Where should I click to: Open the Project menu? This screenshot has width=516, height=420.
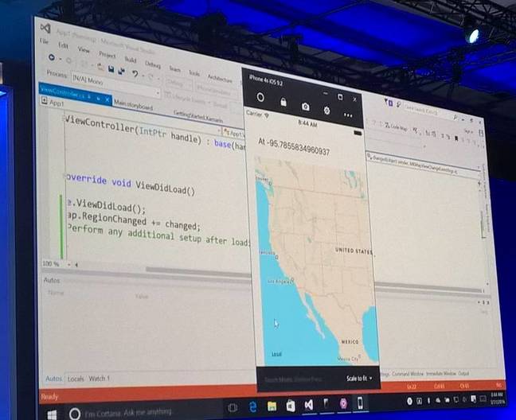tap(107, 55)
